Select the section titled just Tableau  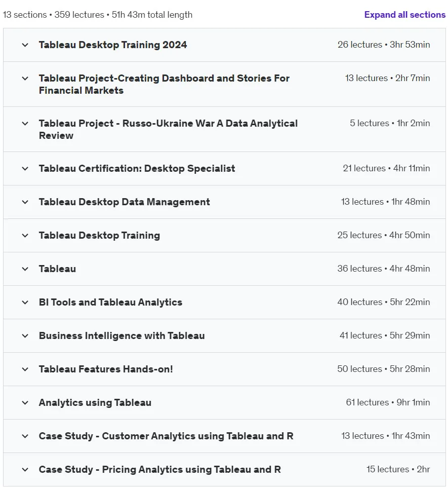click(57, 269)
